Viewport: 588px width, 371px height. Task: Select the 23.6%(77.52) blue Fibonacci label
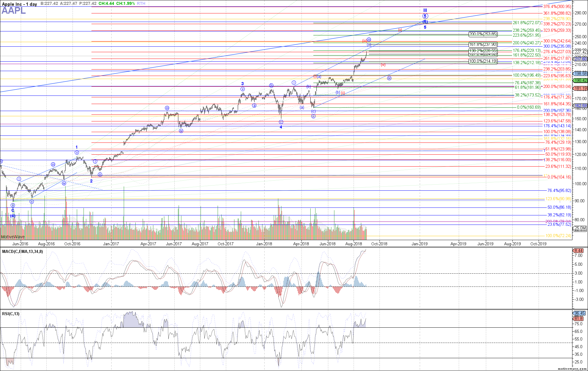point(559,225)
